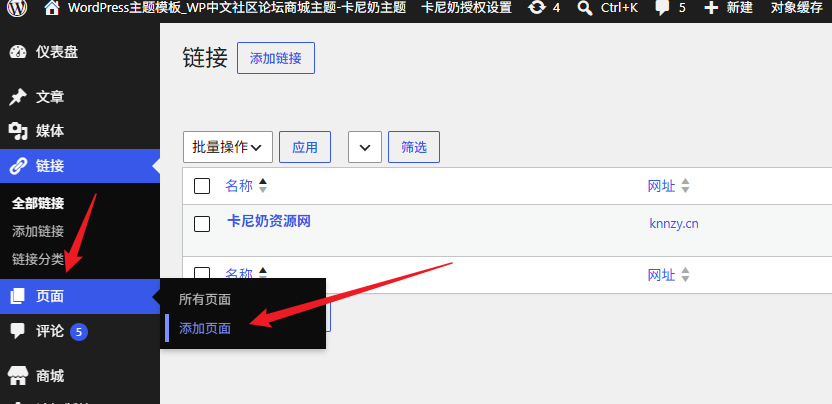Screen dimensions: 832x404
Task: Open the 批量操作 dropdown
Action: [228, 147]
